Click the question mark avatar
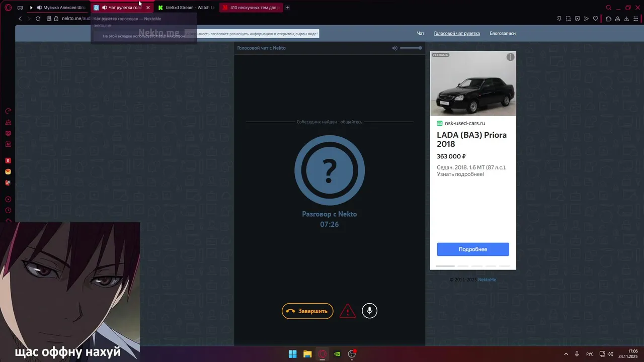The width and height of the screenshot is (644, 362). (x=330, y=170)
